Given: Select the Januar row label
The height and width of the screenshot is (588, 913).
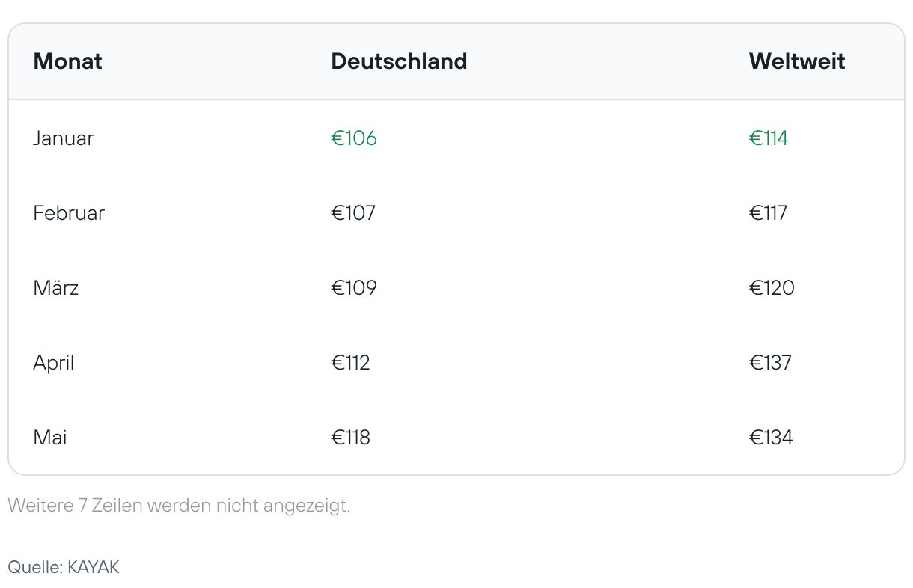Looking at the screenshot, I should pyautogui.click(x=64, y=138).
